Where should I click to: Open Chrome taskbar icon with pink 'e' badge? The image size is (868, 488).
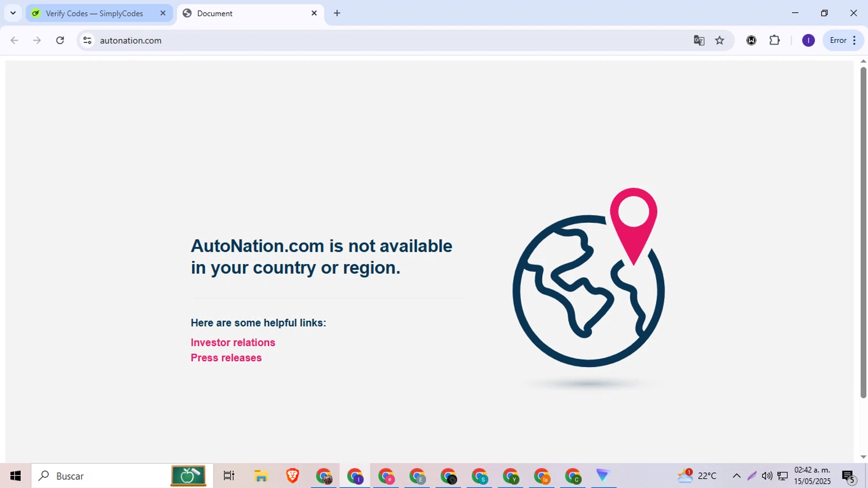coord(387,476)
